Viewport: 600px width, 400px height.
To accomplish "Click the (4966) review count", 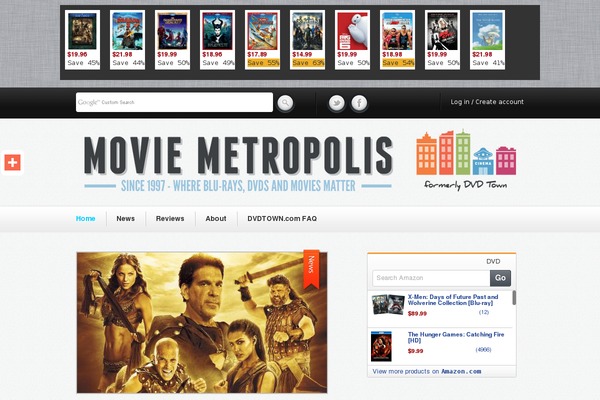I will coord(483,349).
